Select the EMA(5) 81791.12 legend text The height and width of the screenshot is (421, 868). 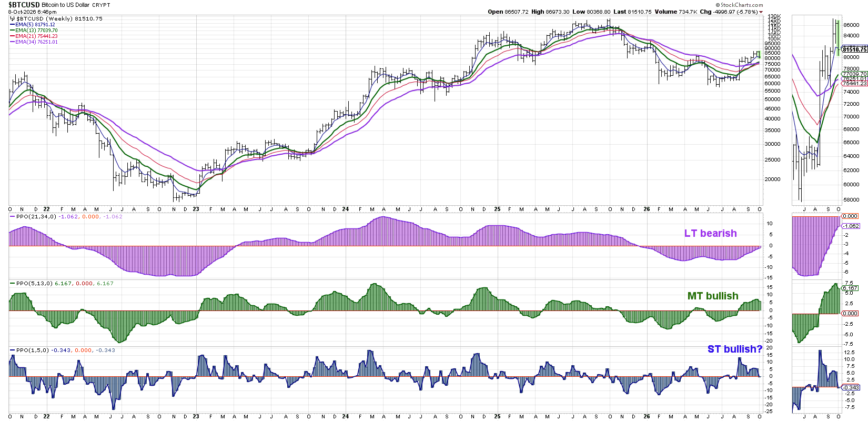(x=35, y=25)
